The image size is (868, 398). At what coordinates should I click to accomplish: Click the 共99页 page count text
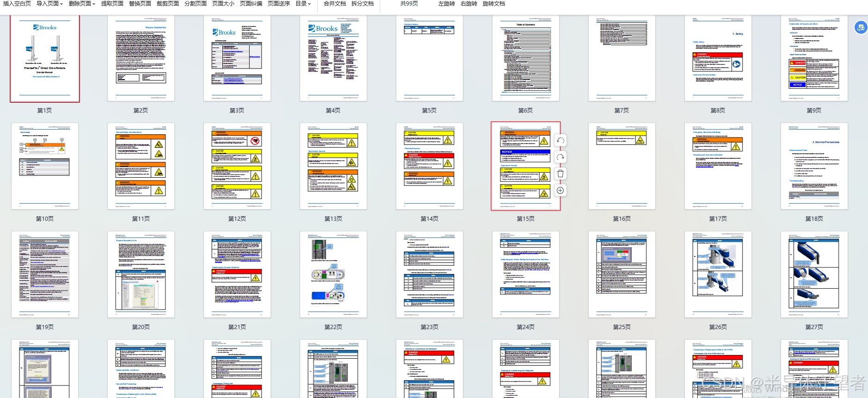[409, 4]
